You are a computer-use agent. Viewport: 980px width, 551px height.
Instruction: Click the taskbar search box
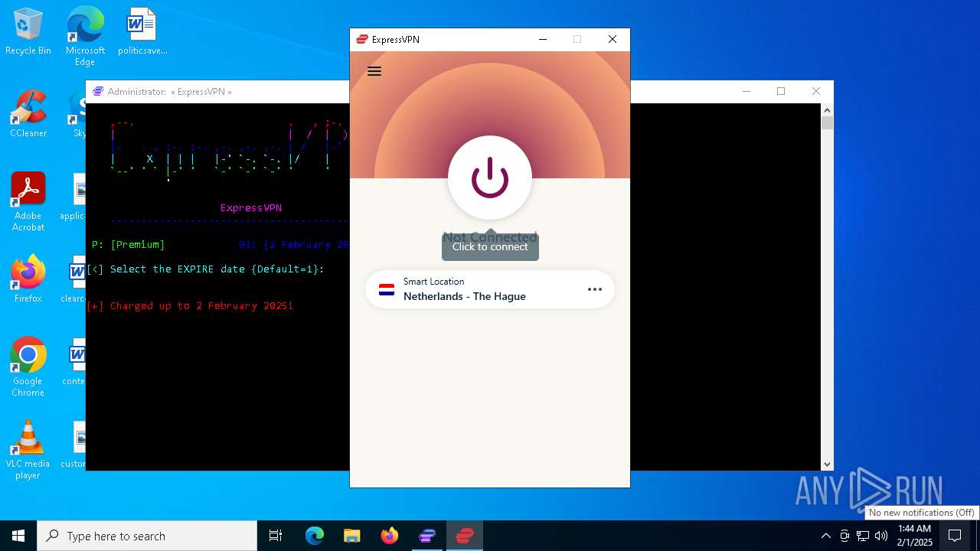(x=147, y=536)
